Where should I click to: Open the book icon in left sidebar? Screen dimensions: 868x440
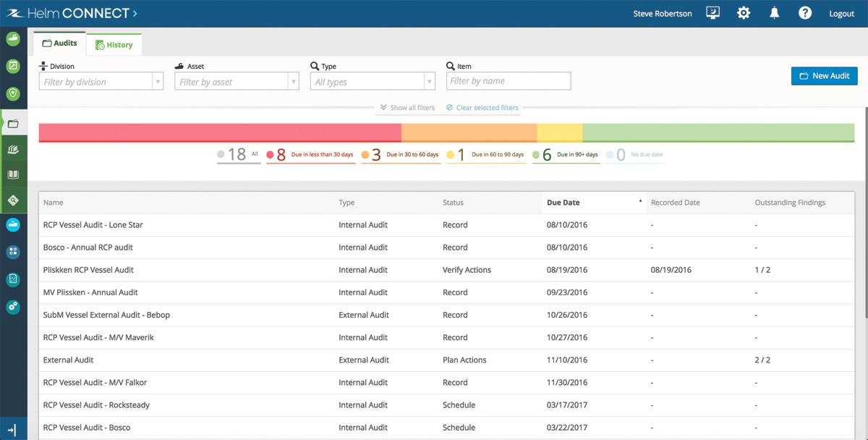click(13, 174)
